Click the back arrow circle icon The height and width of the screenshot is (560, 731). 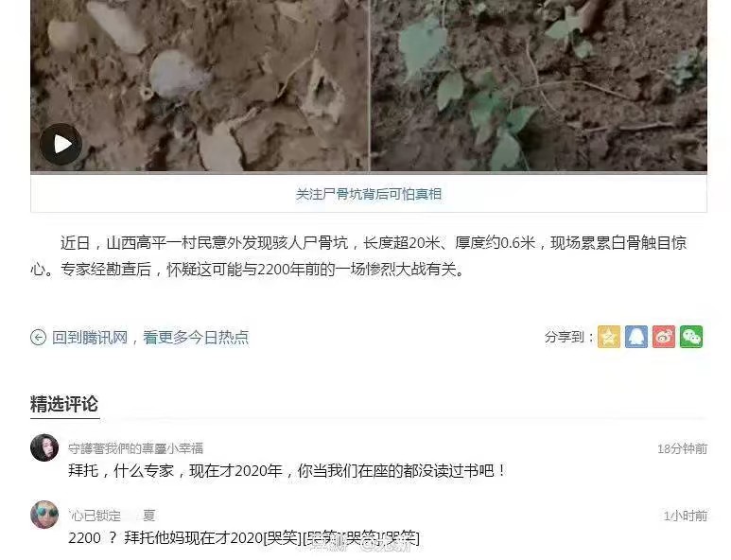(x=38, y=337)
